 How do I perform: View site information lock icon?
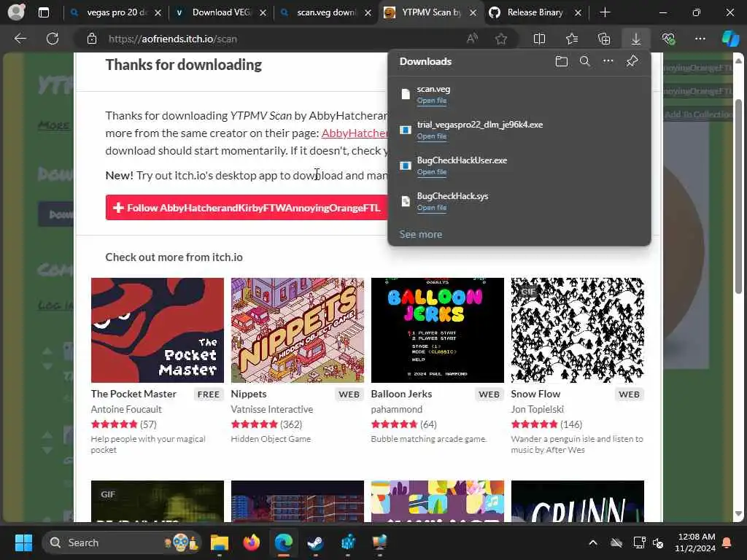[x=92, y=39]
